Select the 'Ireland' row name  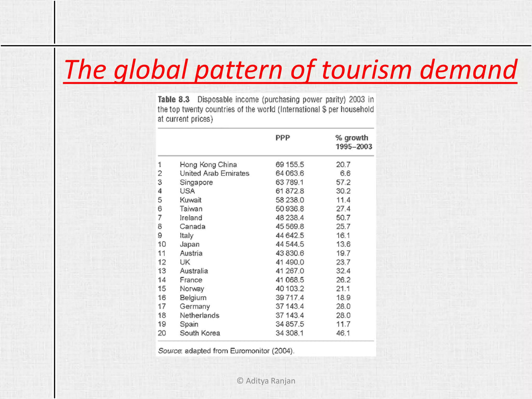click(191, 218)
